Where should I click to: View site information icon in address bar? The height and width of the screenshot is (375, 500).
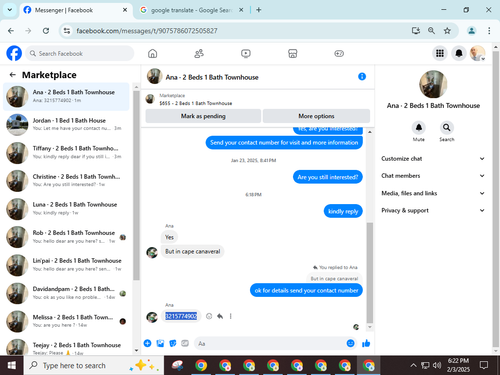67,31
